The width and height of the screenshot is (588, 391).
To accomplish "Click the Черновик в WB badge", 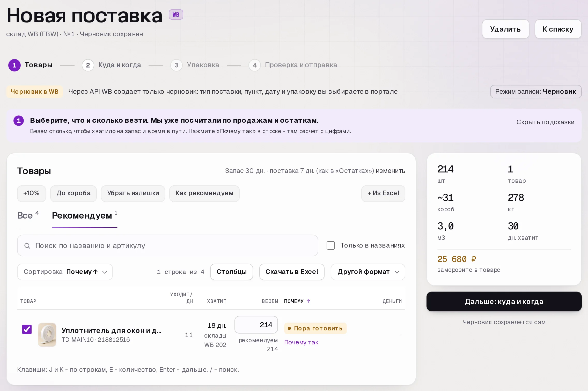I will click(x=35, y=92).
